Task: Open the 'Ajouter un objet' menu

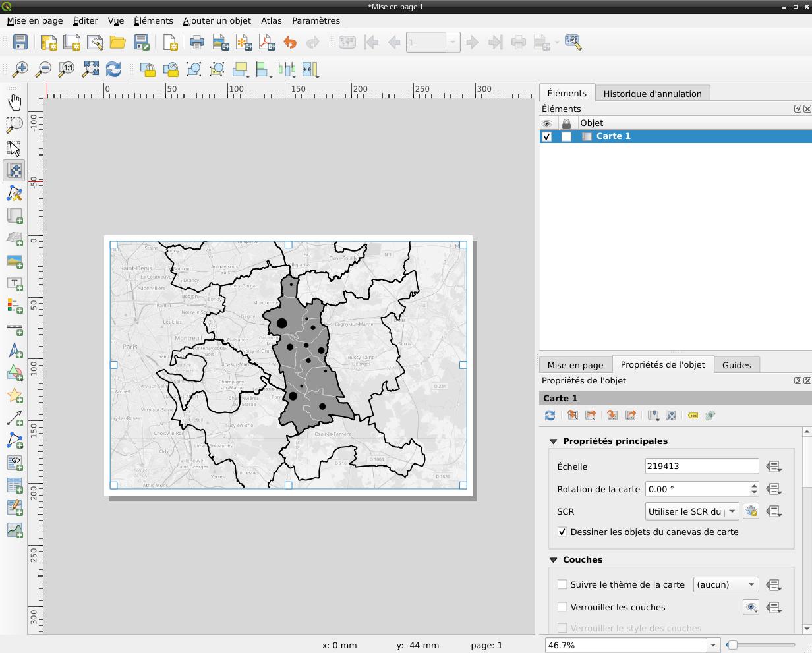Action: click(x=216, y=20)
